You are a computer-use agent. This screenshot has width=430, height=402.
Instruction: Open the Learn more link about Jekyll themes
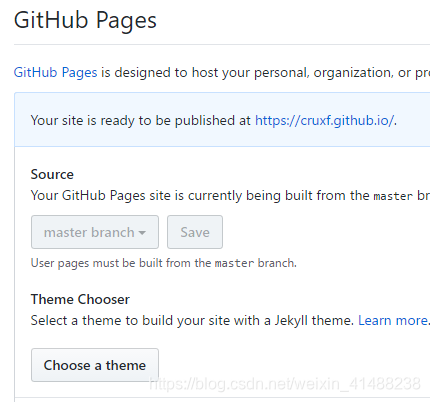[x=393, y=321]
